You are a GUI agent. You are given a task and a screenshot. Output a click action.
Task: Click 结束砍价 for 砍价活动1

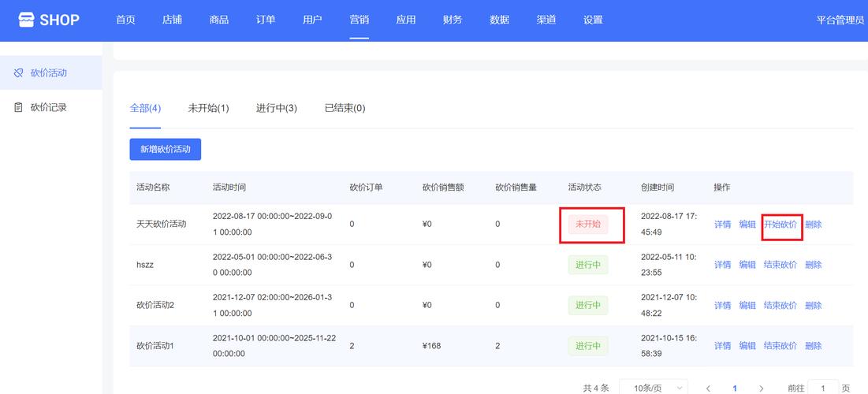pyautogui.click(x=780, y=346)
